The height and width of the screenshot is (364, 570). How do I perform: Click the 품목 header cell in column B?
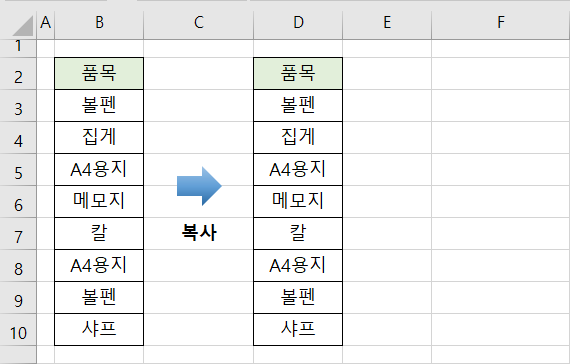[x=99, y=73]
